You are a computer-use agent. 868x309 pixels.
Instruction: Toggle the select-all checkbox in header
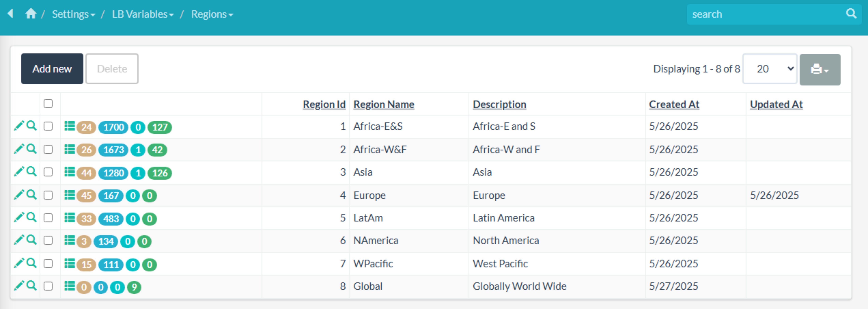tap(48, 104)
